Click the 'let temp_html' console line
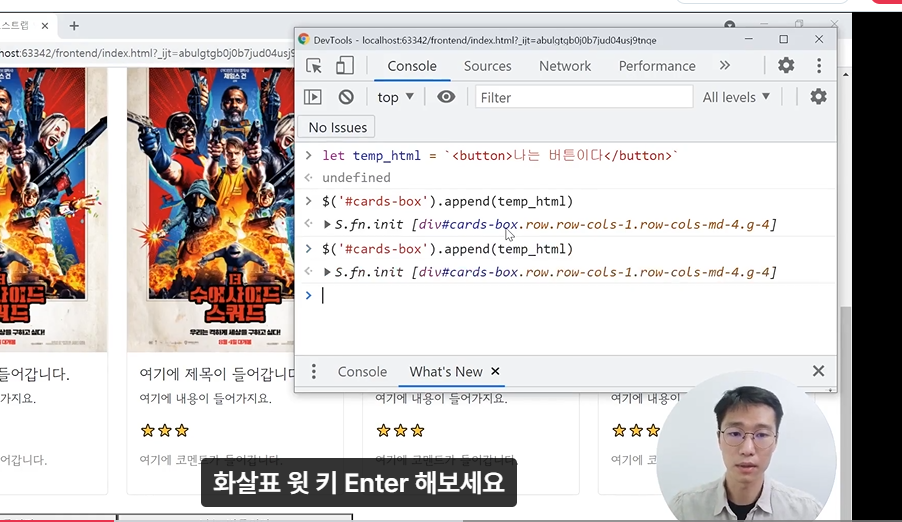The height and width of the screenshot is (522, 902). 500,155
